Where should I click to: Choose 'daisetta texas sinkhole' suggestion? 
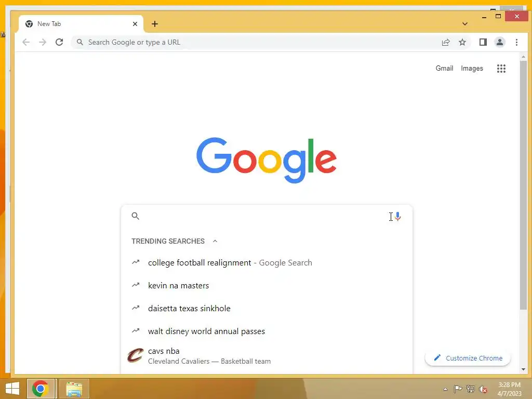click(267, 309)
